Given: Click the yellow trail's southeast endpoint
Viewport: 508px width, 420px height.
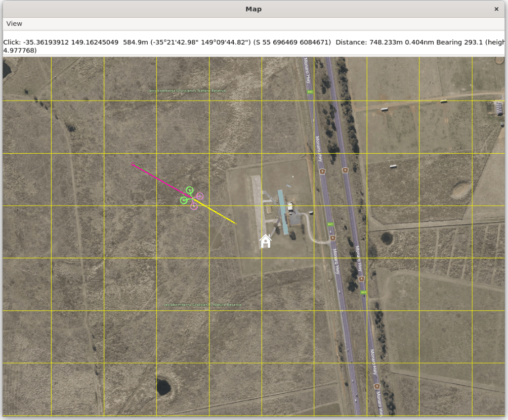Looking at the screenshot, I should click(235, 223).
